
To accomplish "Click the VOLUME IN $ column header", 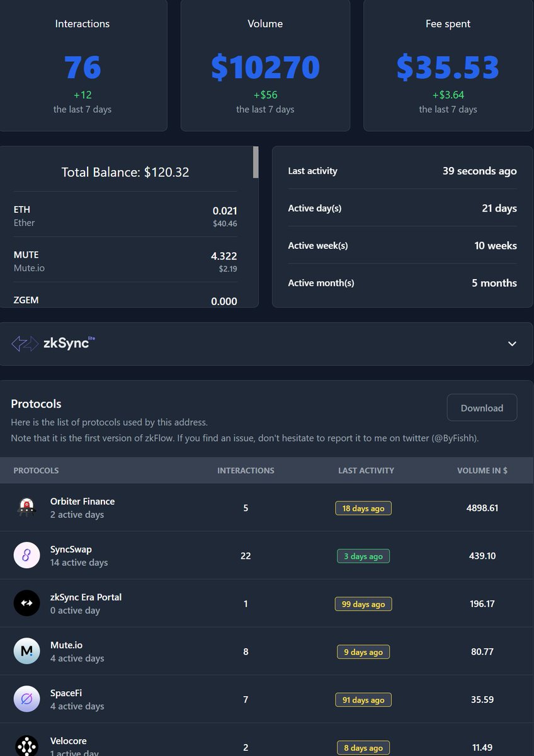I will pyautogui.click(x=482, y=471).
